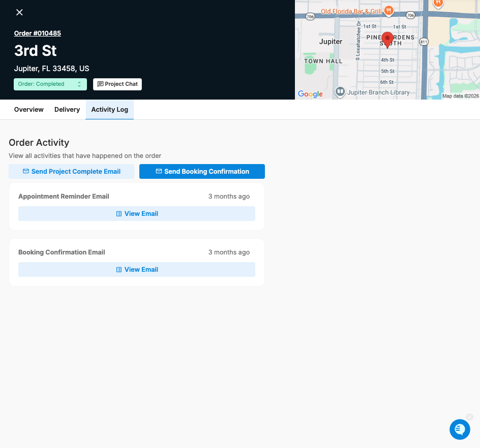Click Send Booking Confirmation button
Screen dimensions: 480x448
click(x=202, y=172)
